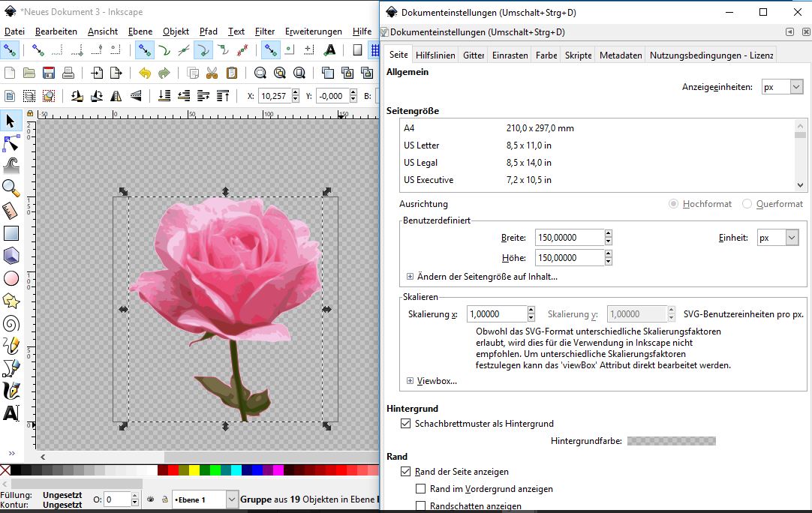Choose the Calligraphy pen tool
The image size is (812, 513).
pos(11,391)
